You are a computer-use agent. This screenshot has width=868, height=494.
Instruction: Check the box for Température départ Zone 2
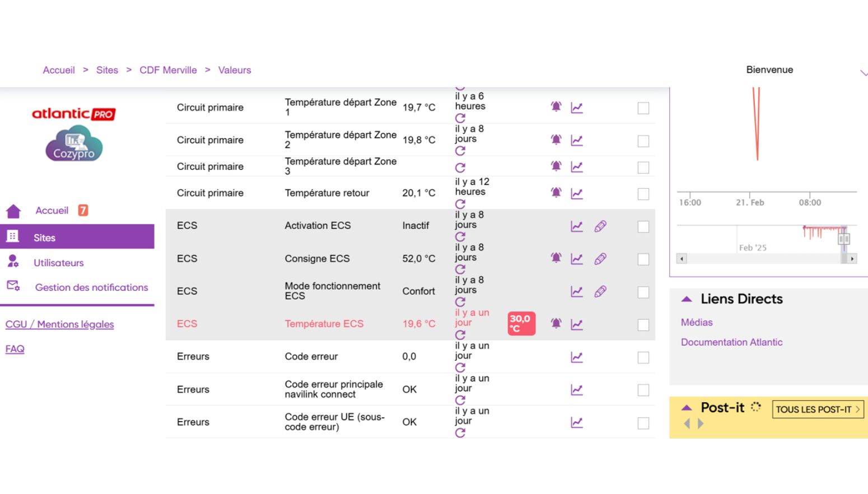[x=643, y=141]
